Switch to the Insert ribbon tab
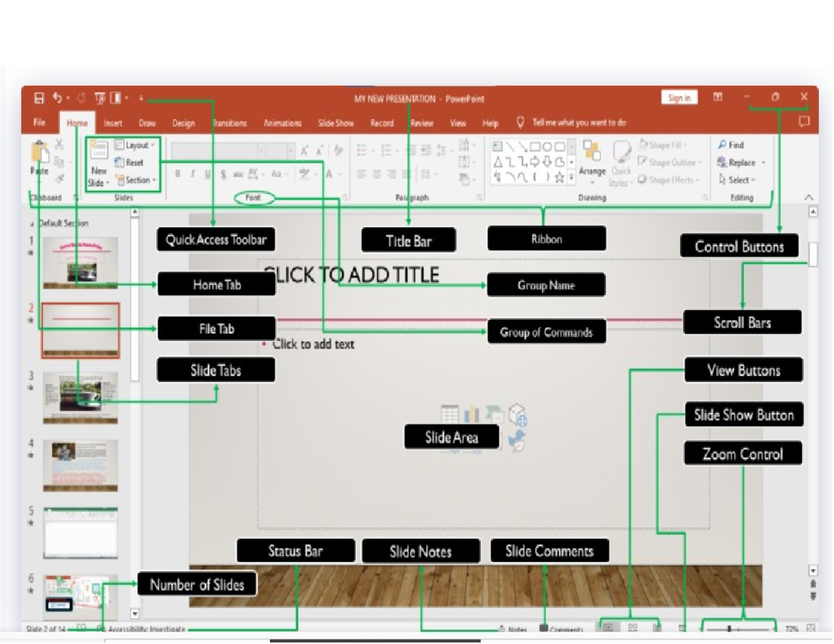This screenshot has width=834, height=644. point(113,122)
